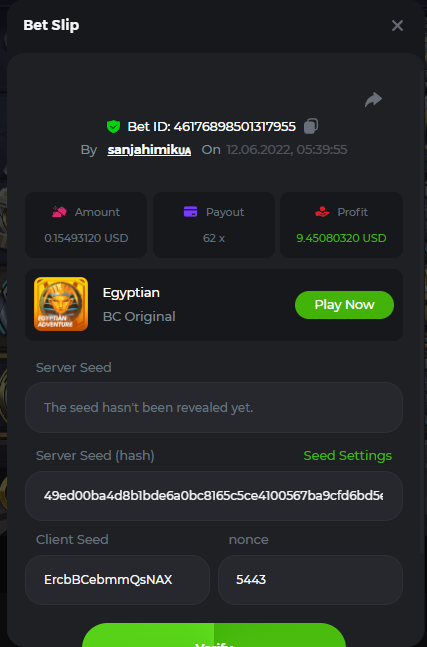Click the Egyptian game title text
427x647 pixels.
[x=131, y=293]
